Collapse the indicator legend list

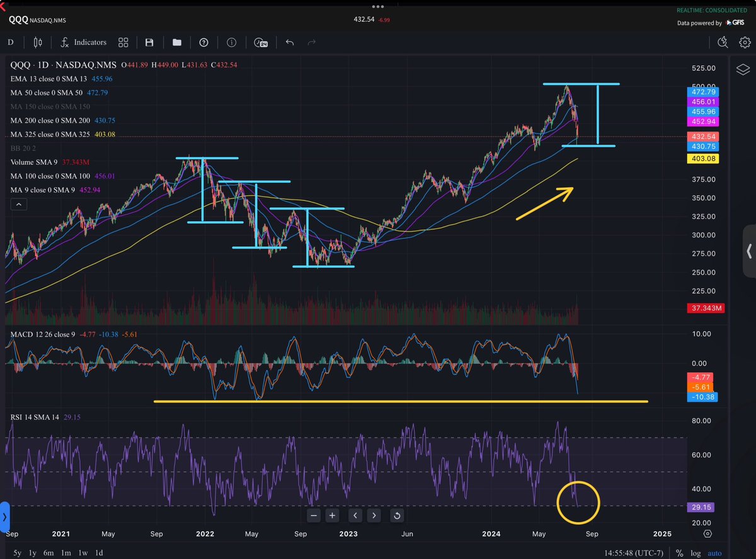click(x=18, y=204)
